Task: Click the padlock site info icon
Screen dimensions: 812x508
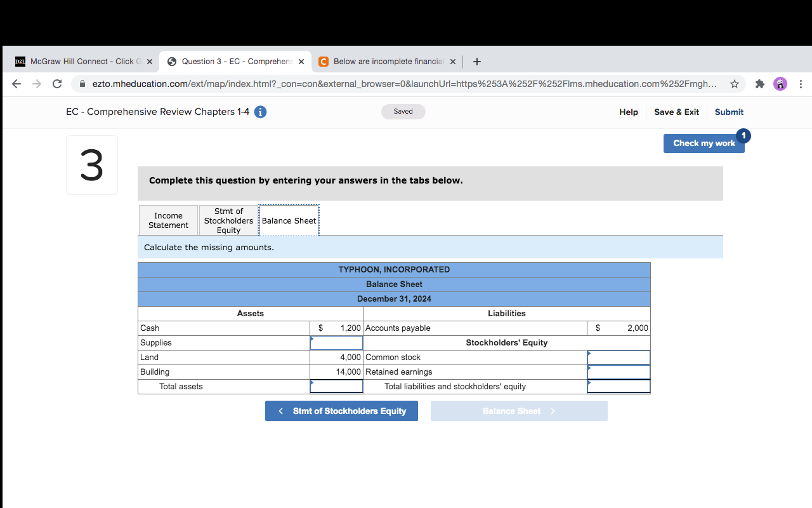Action: tap(82, 84)
